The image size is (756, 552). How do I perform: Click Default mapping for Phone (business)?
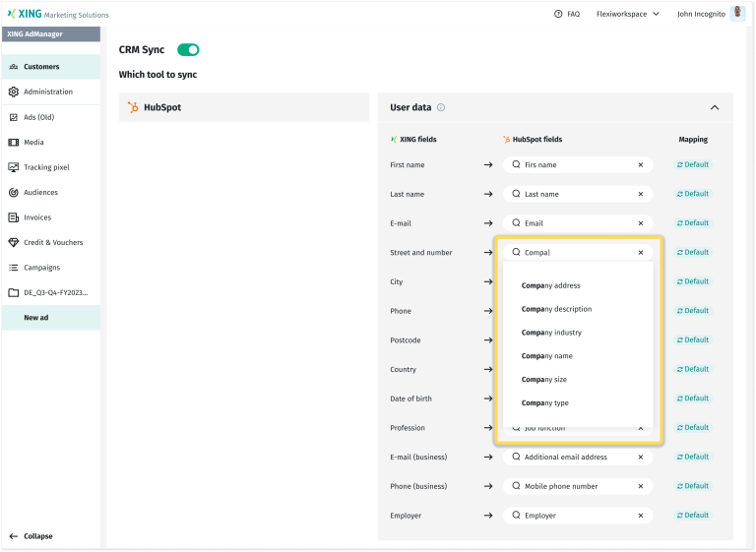692,486
